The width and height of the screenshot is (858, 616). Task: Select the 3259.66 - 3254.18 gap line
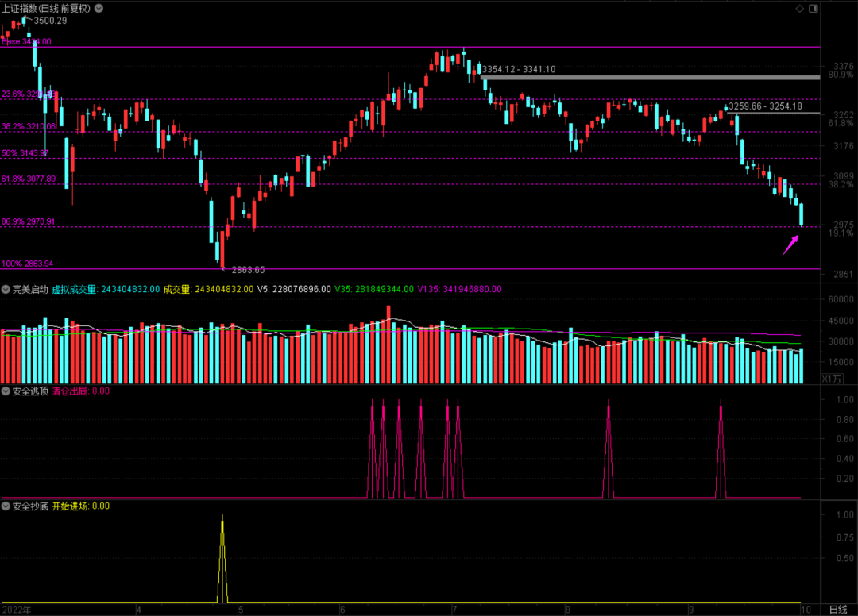click(775, 113)
